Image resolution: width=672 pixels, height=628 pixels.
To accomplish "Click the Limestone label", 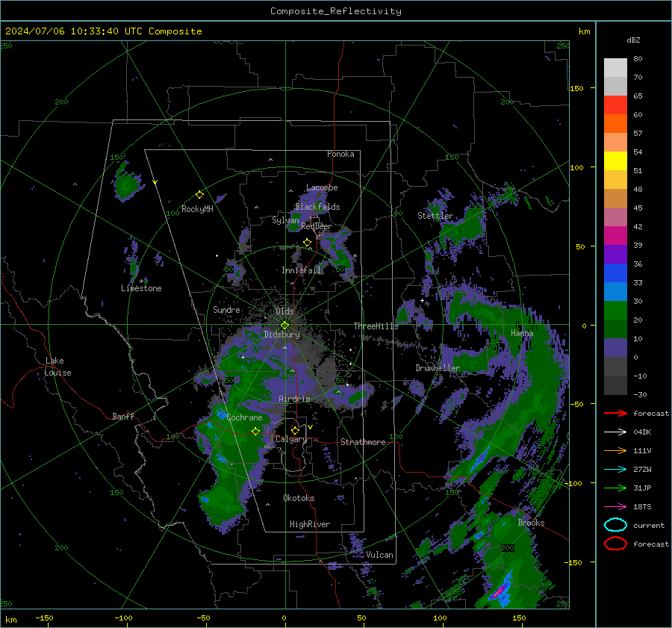I will pyautogui.click(x=141, y=288).
